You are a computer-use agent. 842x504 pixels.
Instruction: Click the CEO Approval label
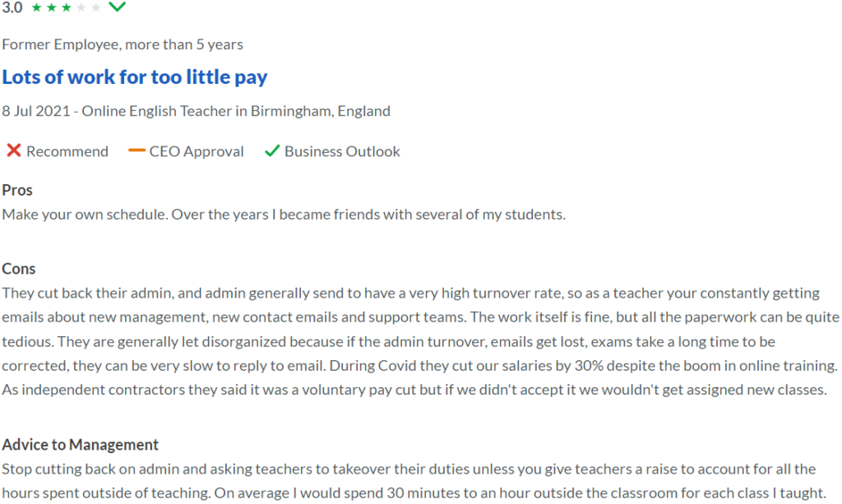click(197, 151)
